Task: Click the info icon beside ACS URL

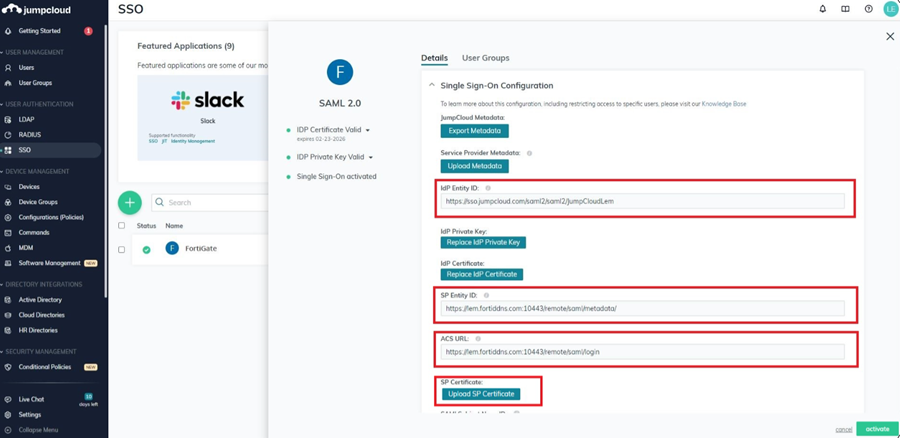Action: coord(478,339)
